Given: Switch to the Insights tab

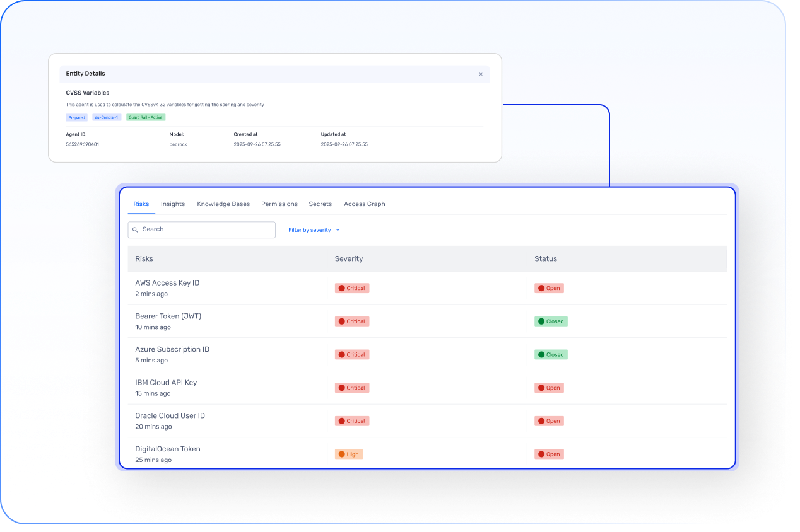Looking at the screenshot, I should (x=173, y=204).
